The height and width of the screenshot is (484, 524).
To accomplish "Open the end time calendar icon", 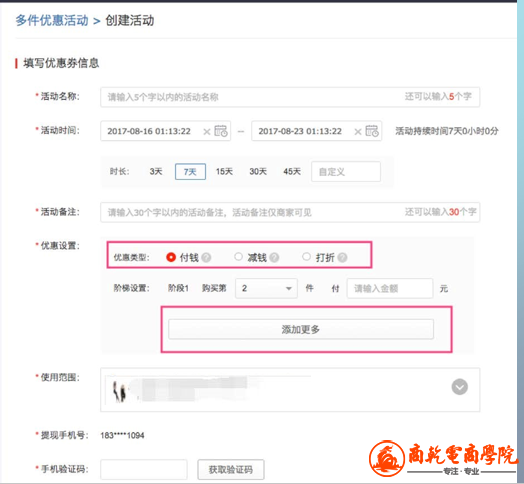I will 372,131.
